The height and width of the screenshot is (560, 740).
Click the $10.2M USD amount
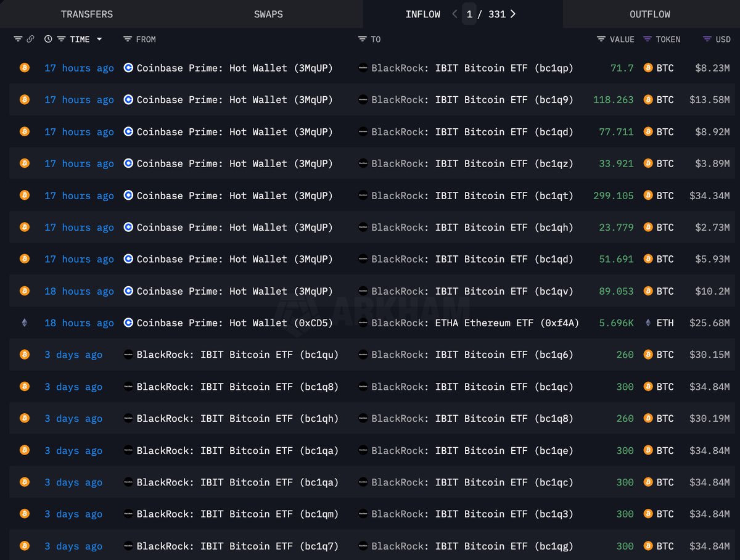pos(713,291)
